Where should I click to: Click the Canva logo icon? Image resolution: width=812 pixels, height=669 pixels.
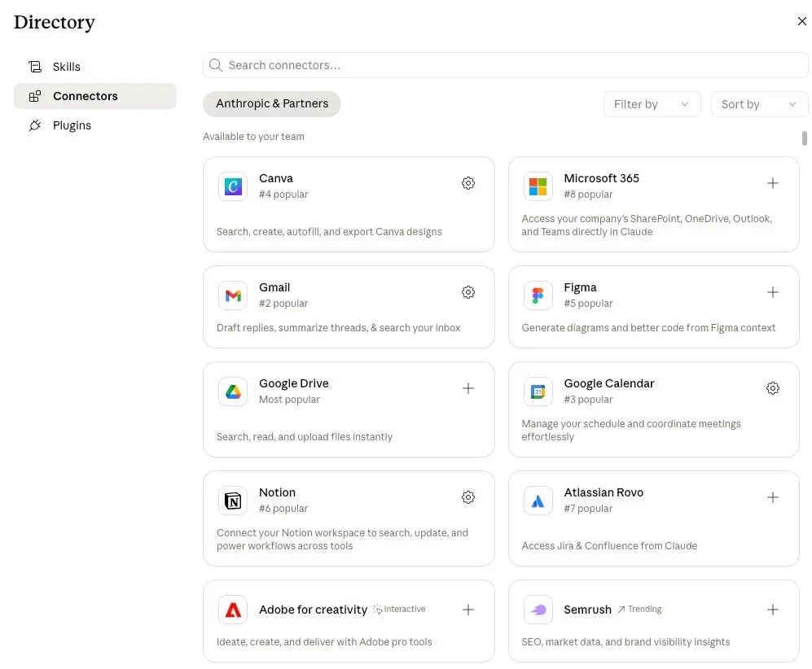tap(233, 186)
